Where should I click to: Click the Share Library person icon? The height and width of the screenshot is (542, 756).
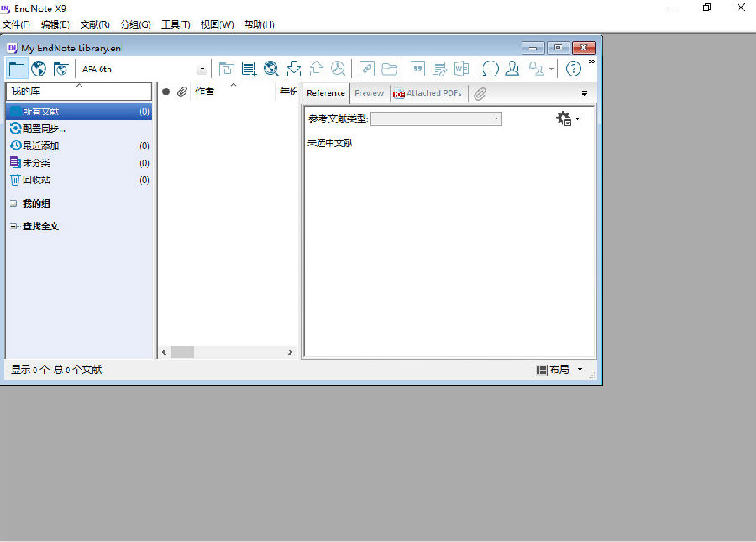click(x=512, y=69)
